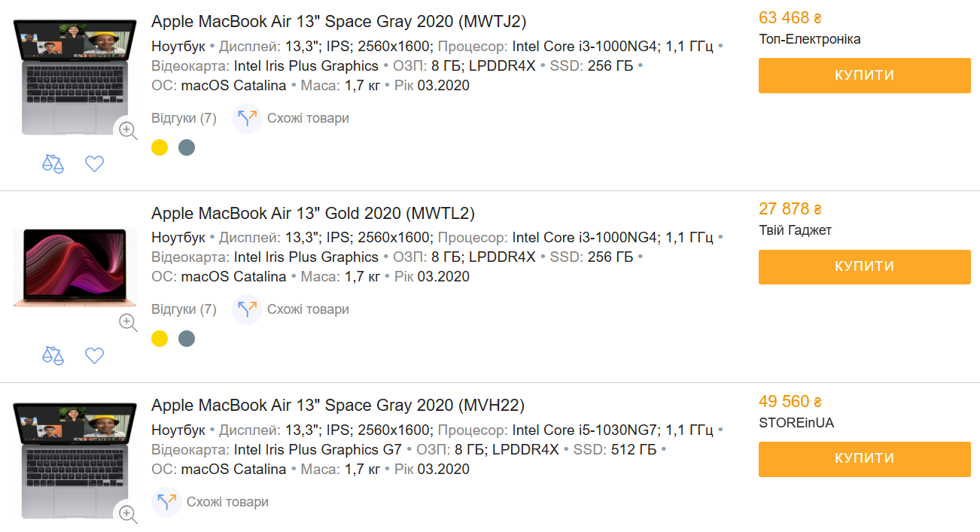Pick gray color swatch for Gold MWTL2
This screenshot has height=532, width=980.
point(187,339)
